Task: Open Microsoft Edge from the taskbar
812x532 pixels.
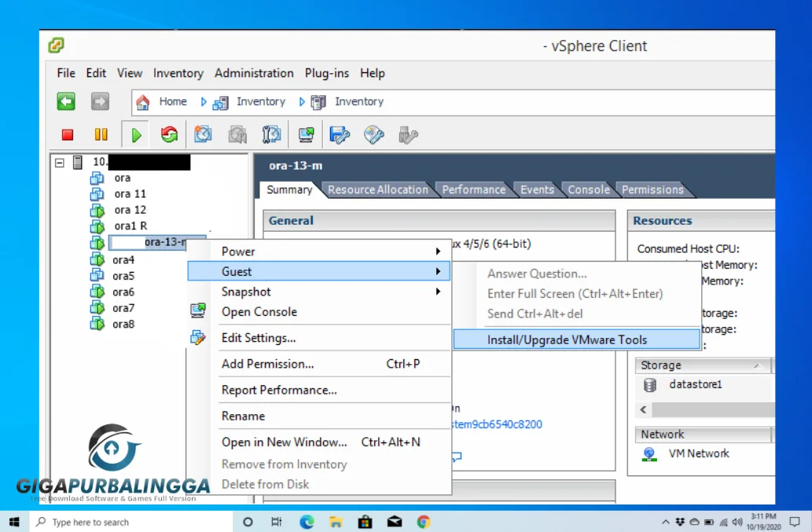Action: (x=307, y=522)
